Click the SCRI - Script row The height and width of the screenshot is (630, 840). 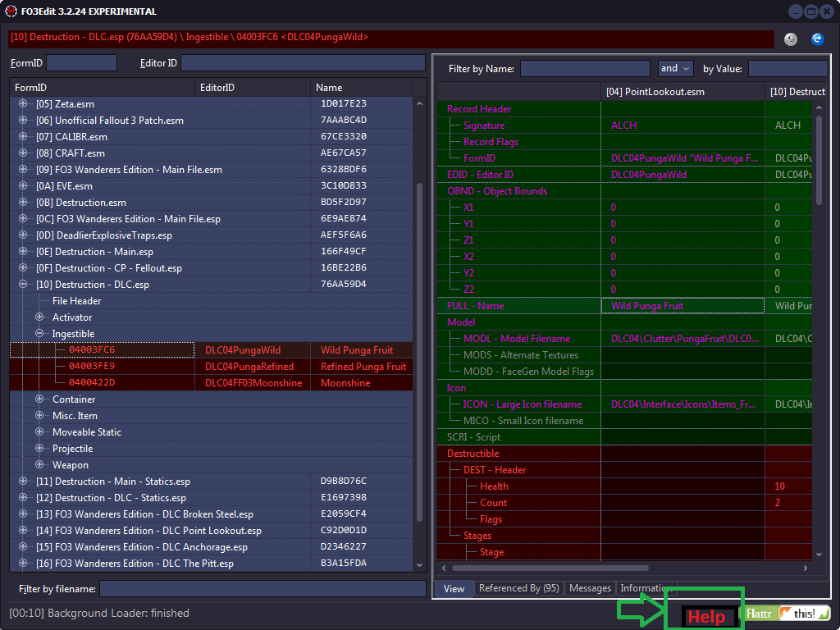(624, 436)
